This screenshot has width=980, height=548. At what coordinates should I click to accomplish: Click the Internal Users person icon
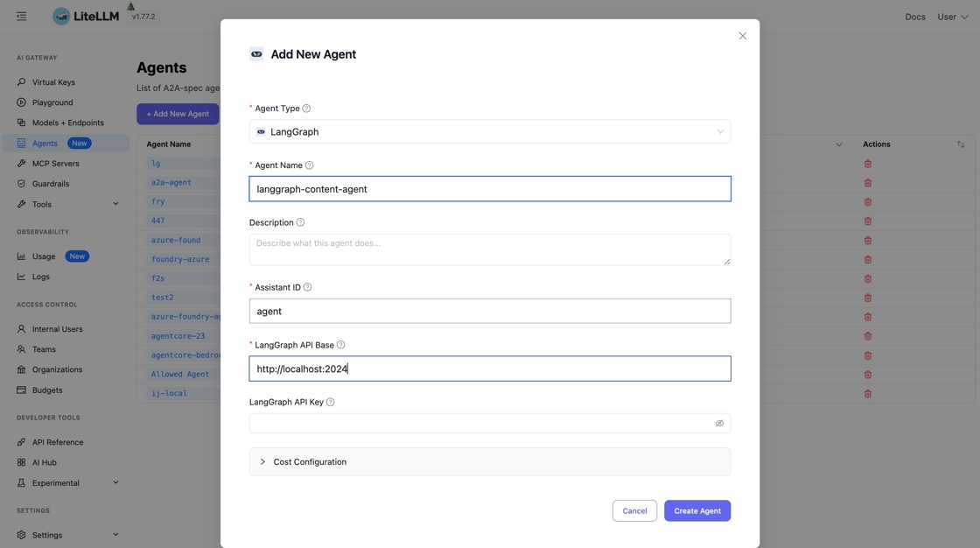coord(21,328)
